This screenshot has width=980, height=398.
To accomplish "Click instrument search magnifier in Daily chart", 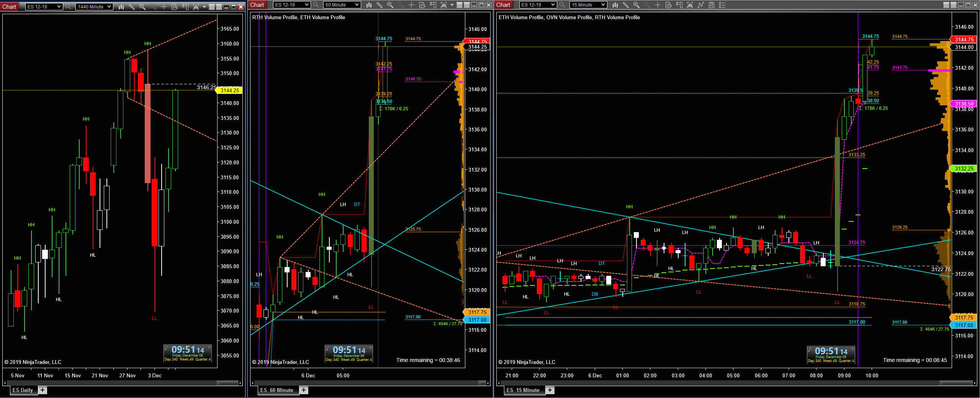I will 68,7.
